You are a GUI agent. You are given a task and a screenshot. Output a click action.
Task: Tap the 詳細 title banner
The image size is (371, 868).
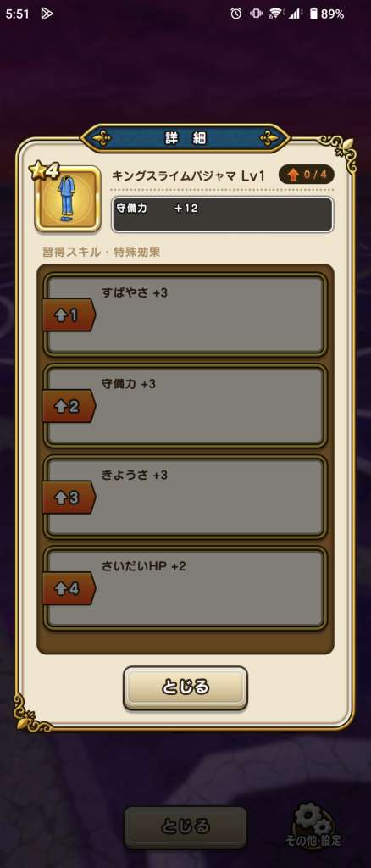(x=185, y=138)
